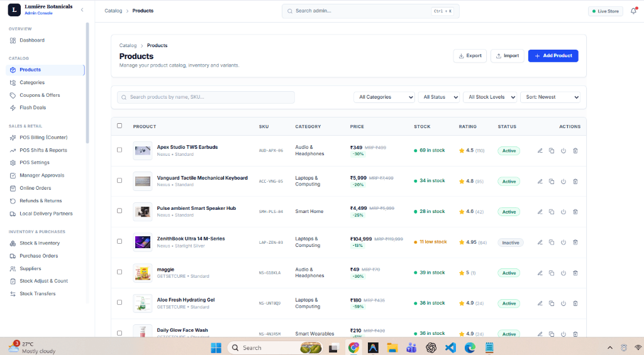Screen dimensions: 644x355
Task: Open the Apex Studio TWS Earbuds product name
Action: (187, 147)
